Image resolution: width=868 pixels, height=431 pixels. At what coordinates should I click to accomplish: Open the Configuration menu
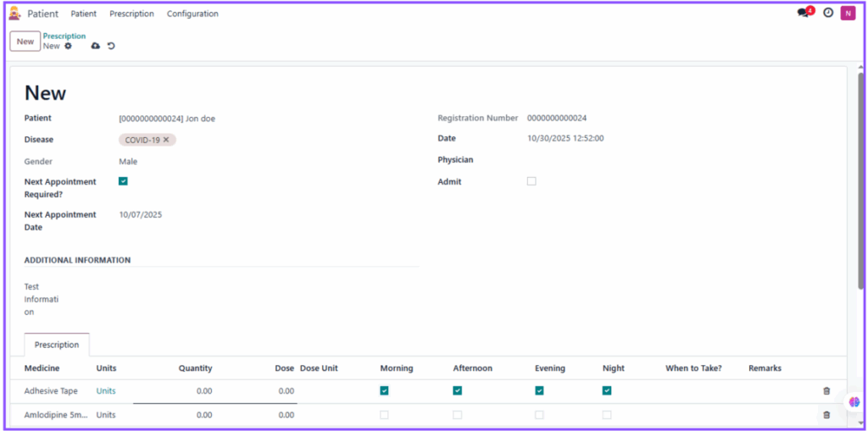pyautogui.click(x=192, y=14)
